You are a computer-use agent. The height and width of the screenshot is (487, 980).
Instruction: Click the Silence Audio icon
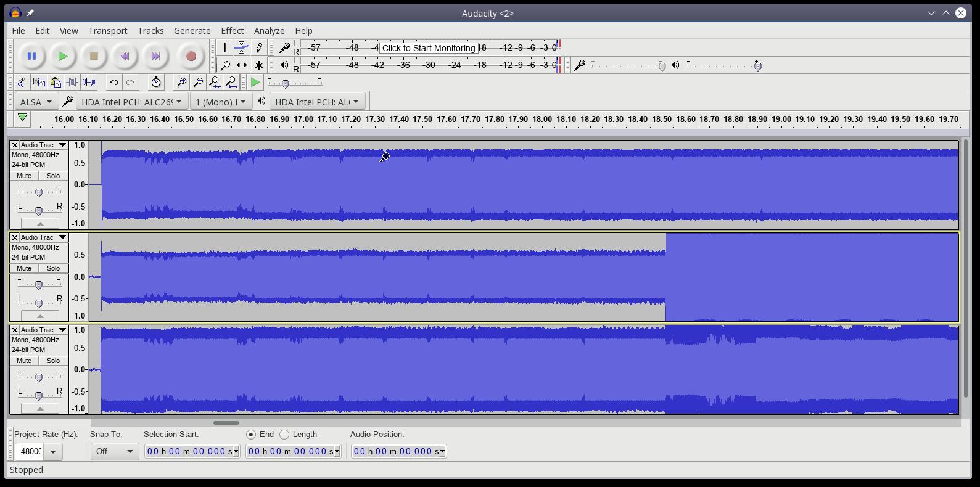coord(89,82)
